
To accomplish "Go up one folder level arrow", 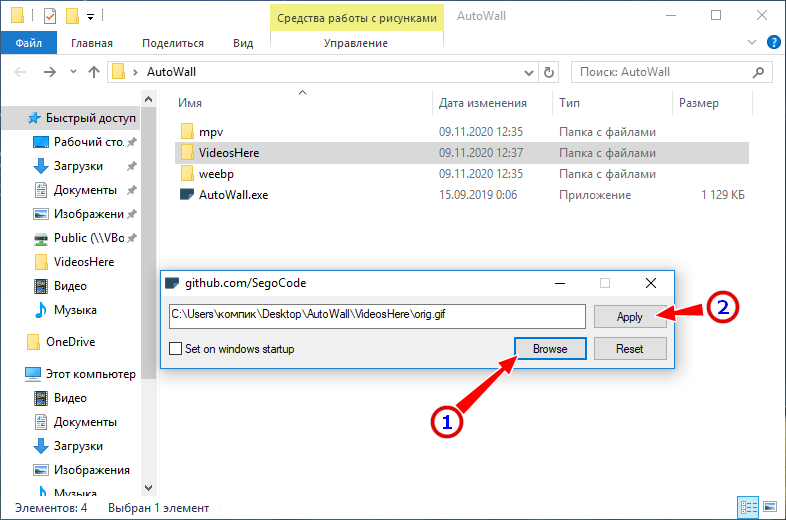I will (x=94, y=72).
